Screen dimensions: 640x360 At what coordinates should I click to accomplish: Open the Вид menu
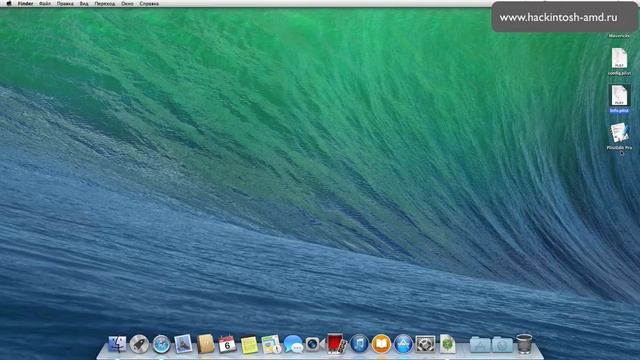click(84, 3)
